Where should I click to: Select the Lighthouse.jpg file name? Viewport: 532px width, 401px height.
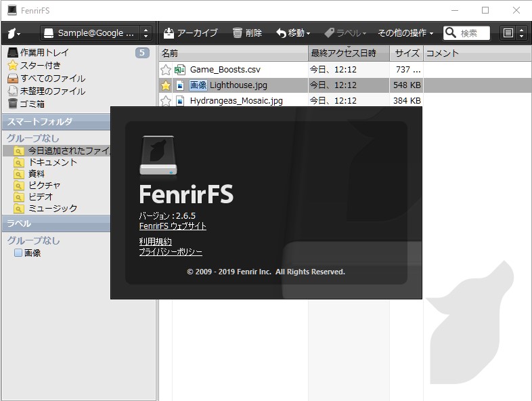coord(238,85)
